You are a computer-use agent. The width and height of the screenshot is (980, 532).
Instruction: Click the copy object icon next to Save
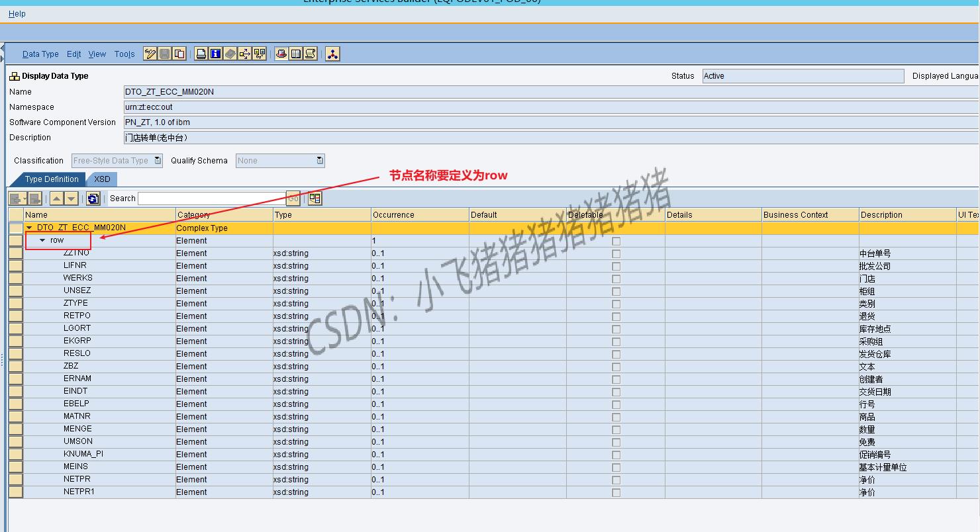click(179, 54)
